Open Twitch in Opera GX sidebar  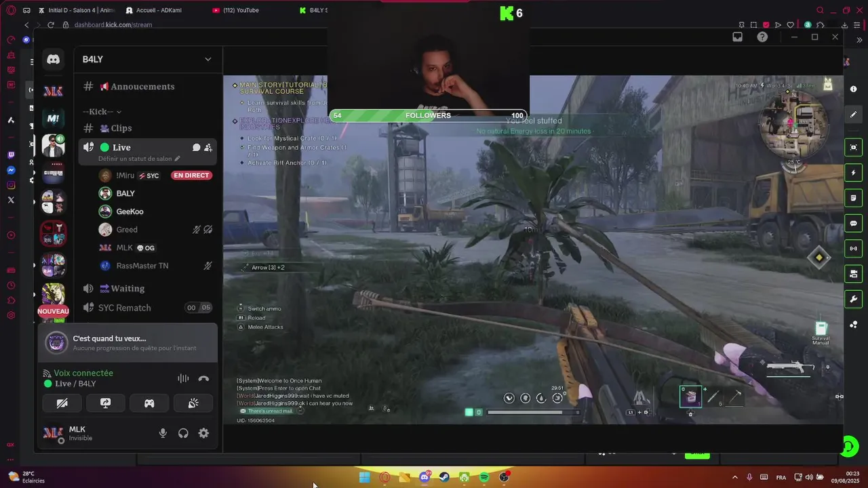point(11,155)
